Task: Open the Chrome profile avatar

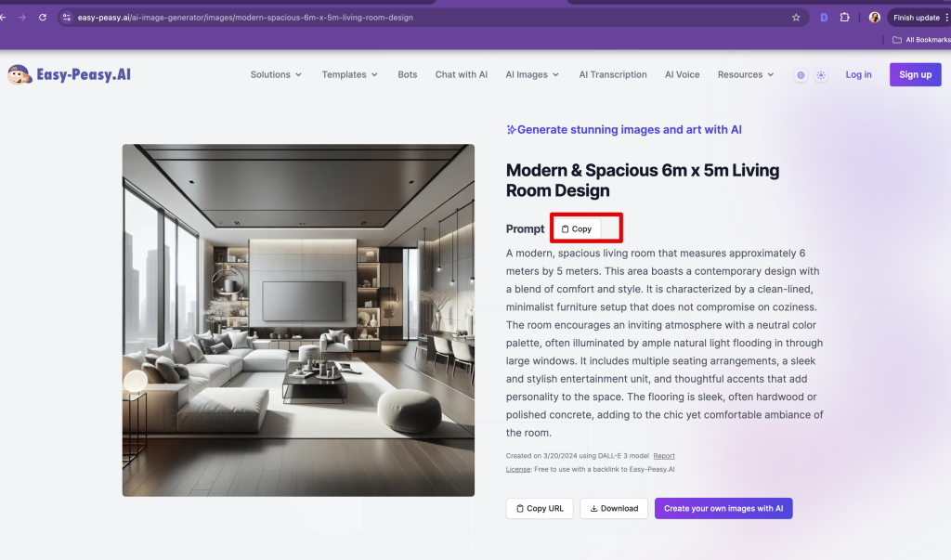Action: pos(874,18)
